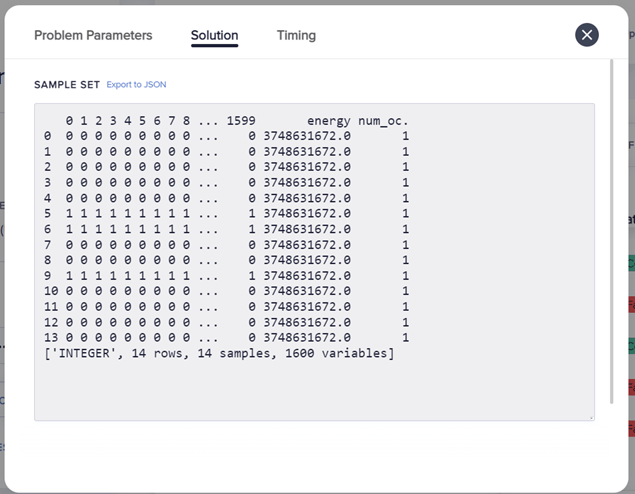Click the 'INTEGER', 14 rows summary line
Screen dimensions: 635x494
[219, 353]
